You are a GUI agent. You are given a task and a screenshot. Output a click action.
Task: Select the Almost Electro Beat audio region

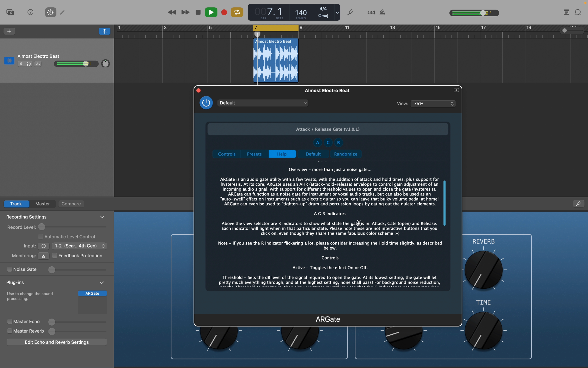click(276, 60)
